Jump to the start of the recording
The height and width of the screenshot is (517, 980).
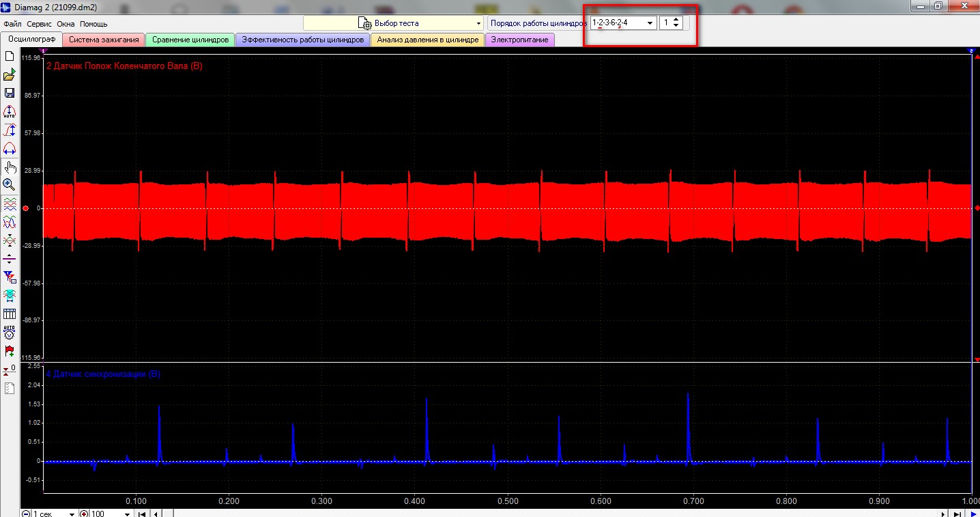(x=142, y=513)
